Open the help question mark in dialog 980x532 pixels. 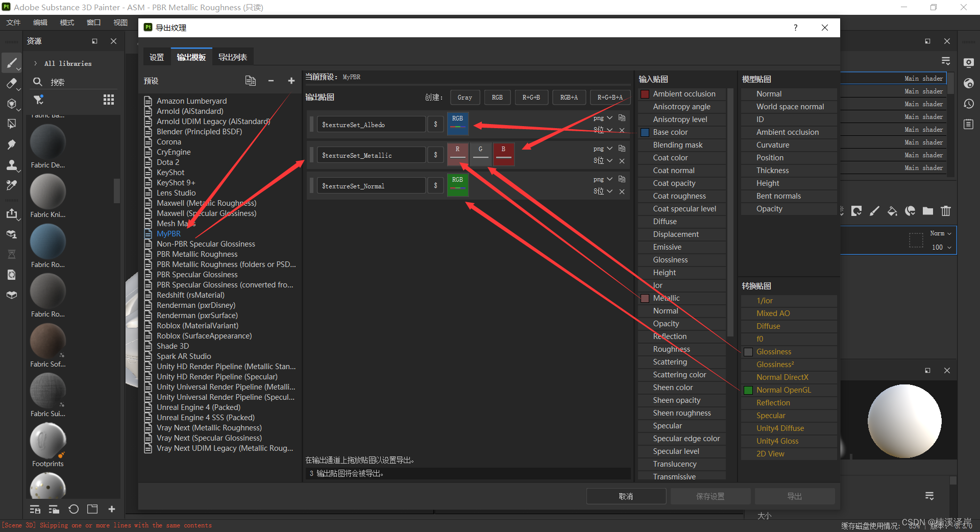795,28
